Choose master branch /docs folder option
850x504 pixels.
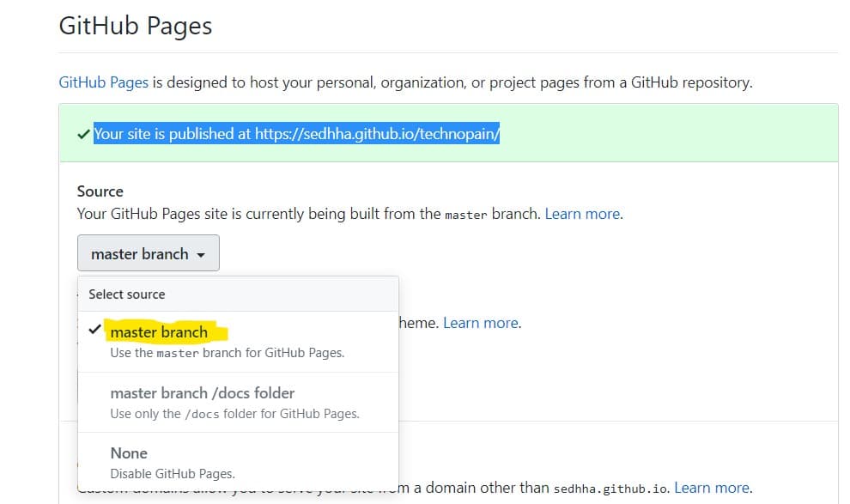[202, 393]
